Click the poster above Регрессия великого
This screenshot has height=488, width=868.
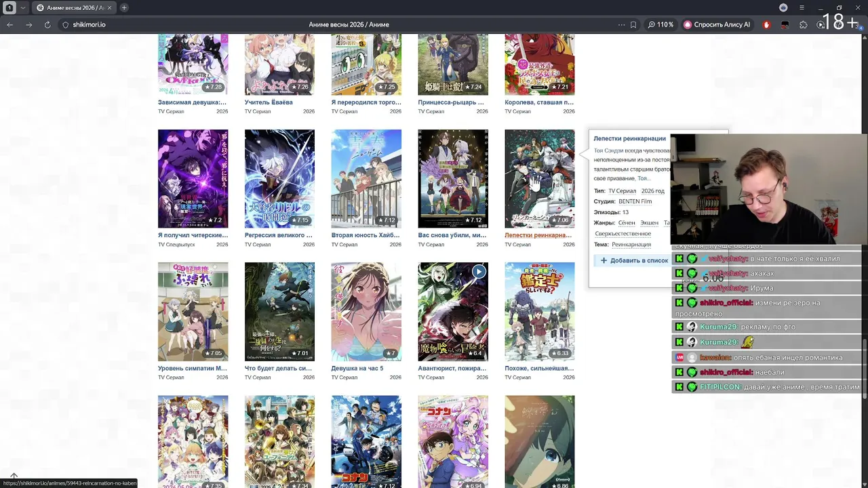point(279,179)
